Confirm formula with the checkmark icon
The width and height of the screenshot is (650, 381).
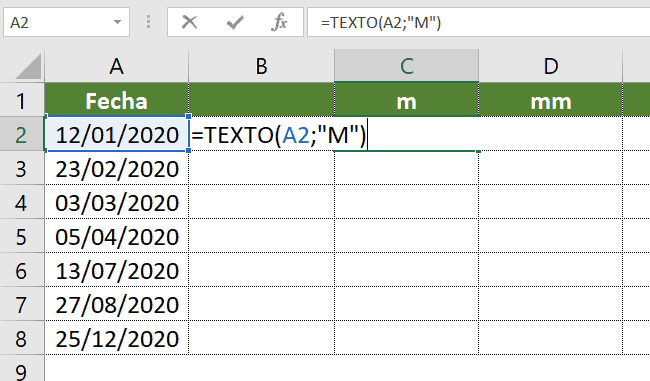tap(235, 22)
